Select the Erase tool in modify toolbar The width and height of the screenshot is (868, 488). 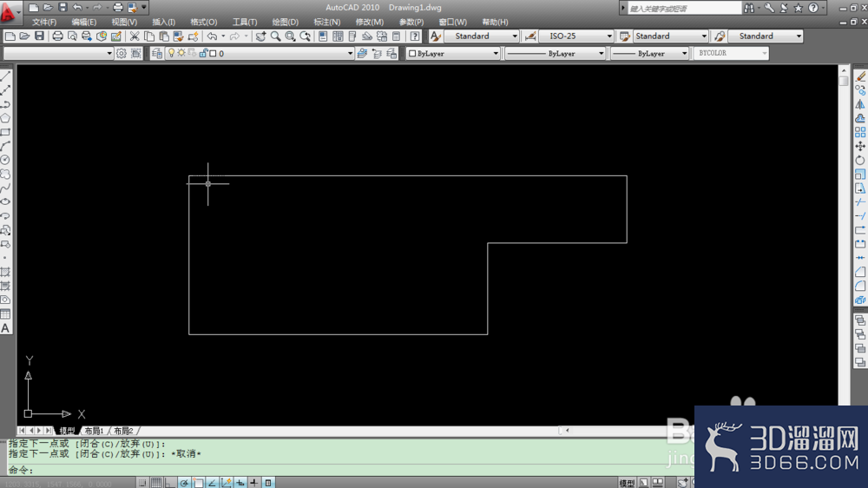click(x=859, y=76)
